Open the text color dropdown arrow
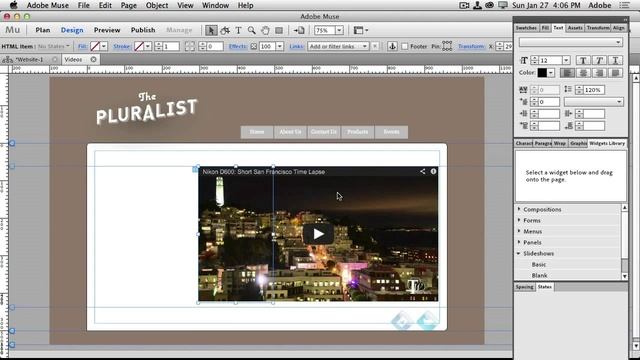Image resolution: width=640 pixels, height=360 pixels. pyautogui.click(x=551, y=73)
